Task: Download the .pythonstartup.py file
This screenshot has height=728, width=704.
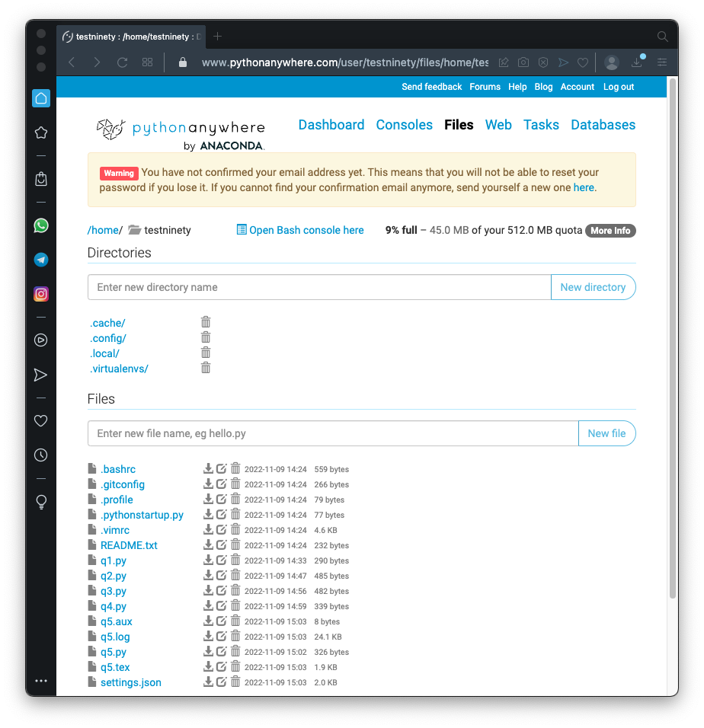Action: click(208, 514)
